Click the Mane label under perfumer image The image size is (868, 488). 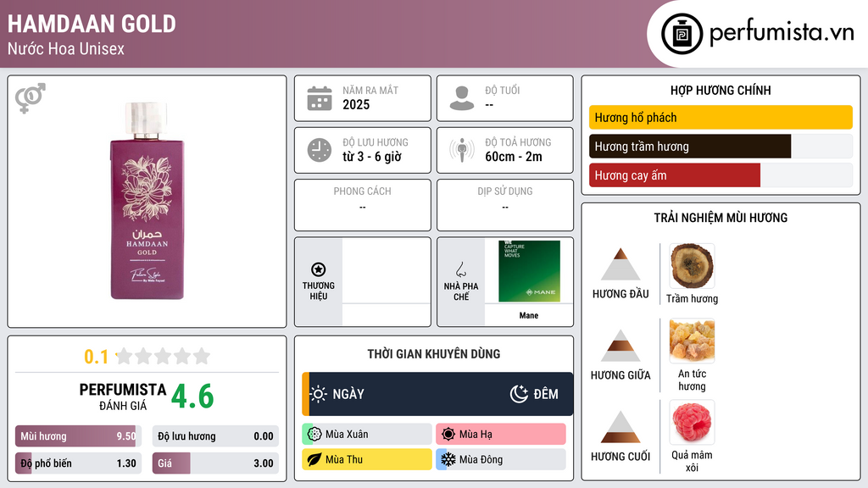tap(529, 315)
